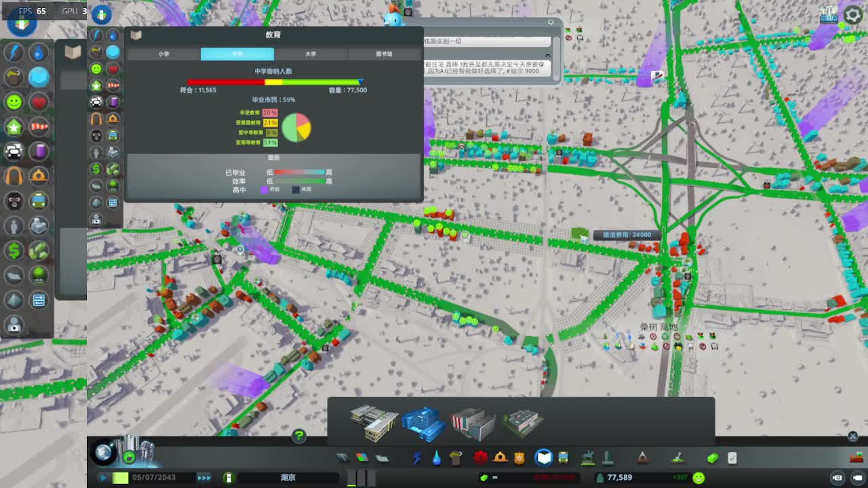Viewport: 868px width, 488px height.
Task: Open the 图书馆 tab
Action: click(384, 54)
